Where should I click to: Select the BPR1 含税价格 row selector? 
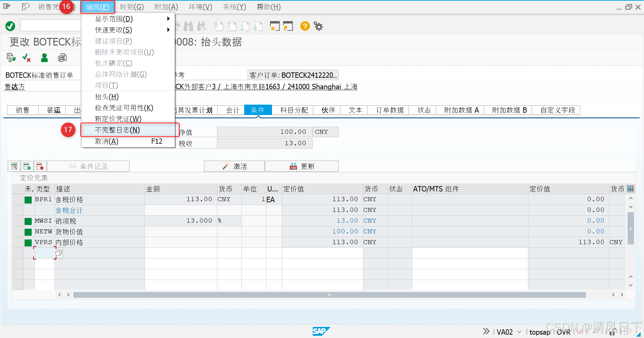click(x=17, y=199)
